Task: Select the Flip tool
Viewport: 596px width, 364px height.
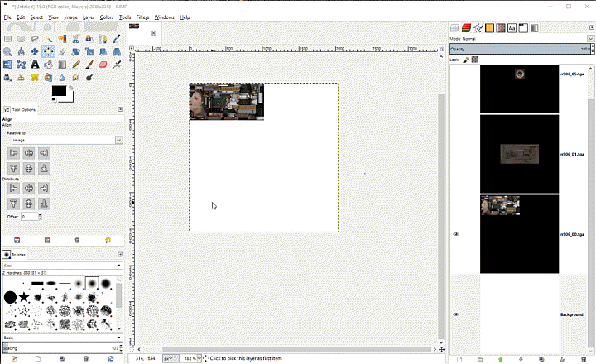Action: 7,65
